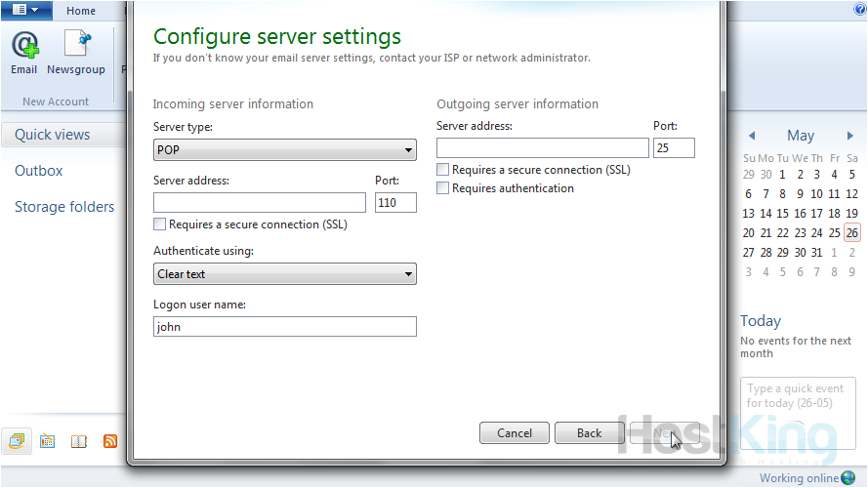This screenshot has height=488, width=868.
Task: Open the RSS Feeds shortcut icon
Action: click(110, 441)
